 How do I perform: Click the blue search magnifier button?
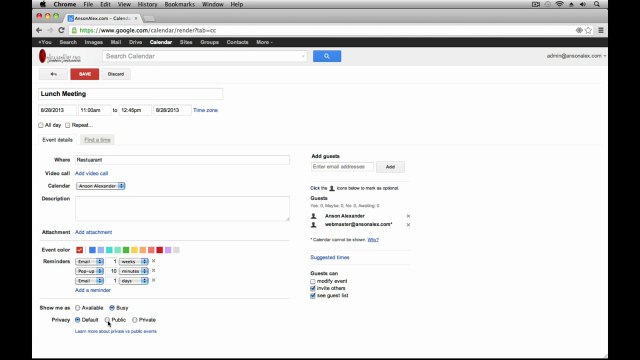[327, 56]
